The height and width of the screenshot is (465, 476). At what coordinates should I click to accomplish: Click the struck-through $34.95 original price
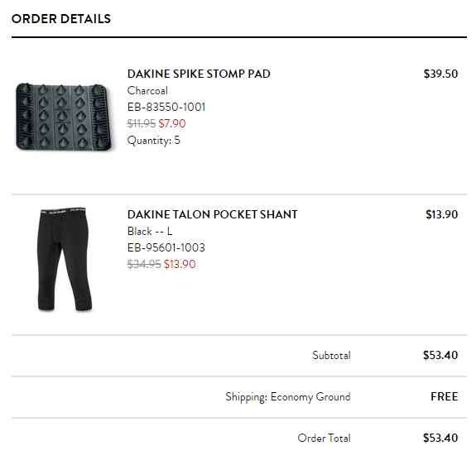(144, 264)
